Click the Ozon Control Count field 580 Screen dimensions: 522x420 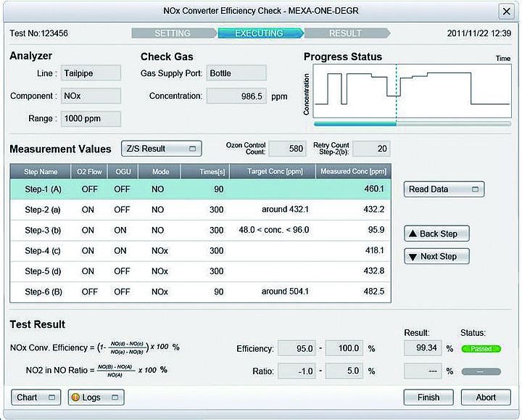[287, 149]
